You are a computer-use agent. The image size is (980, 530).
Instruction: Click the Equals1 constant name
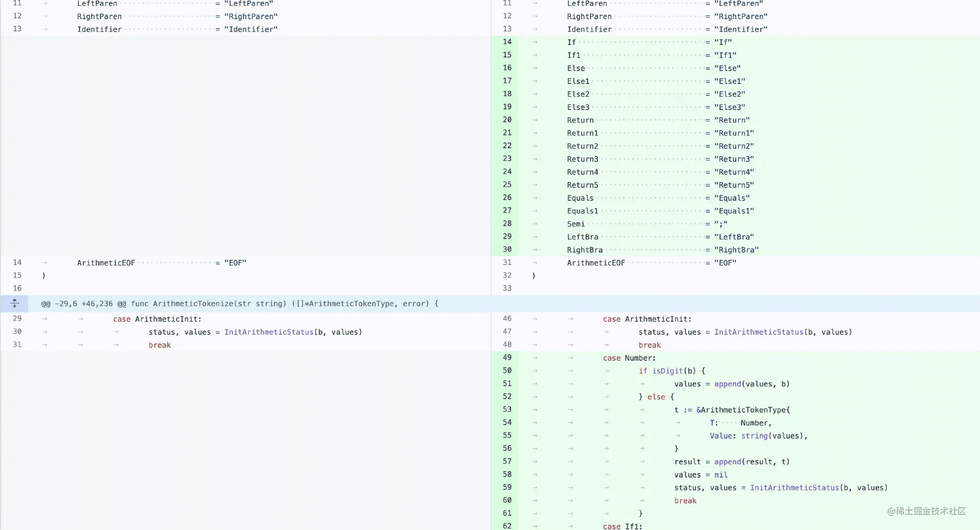pos(582,211)
